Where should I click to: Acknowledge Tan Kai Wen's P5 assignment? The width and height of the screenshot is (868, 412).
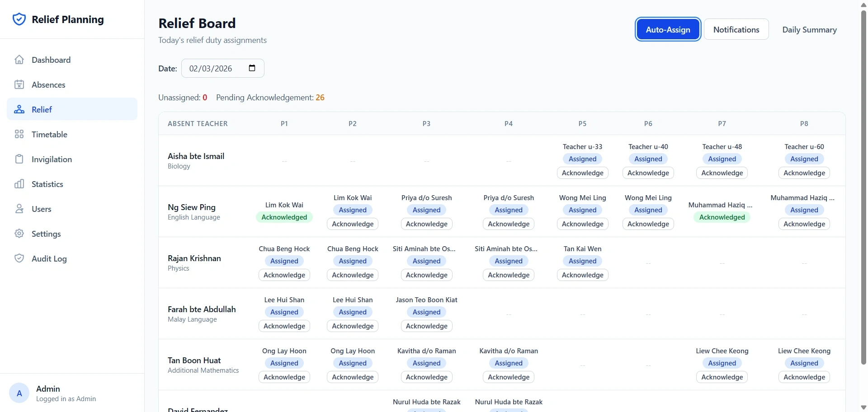pos(582,275)
